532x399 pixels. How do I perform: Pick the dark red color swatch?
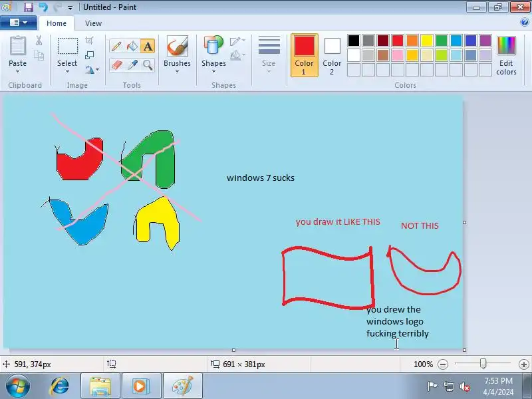click(x=383, y=41)
